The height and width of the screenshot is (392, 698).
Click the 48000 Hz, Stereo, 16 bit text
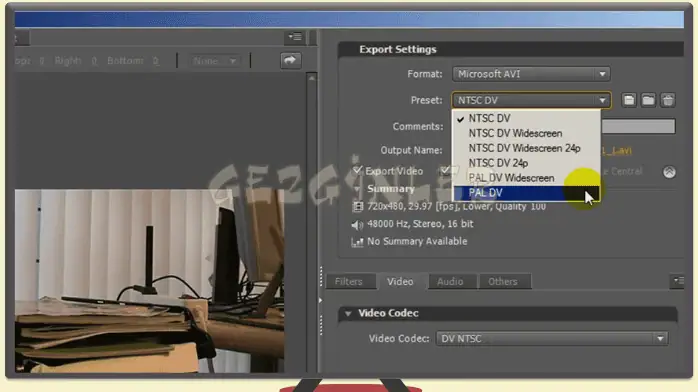tap(420, 224)
